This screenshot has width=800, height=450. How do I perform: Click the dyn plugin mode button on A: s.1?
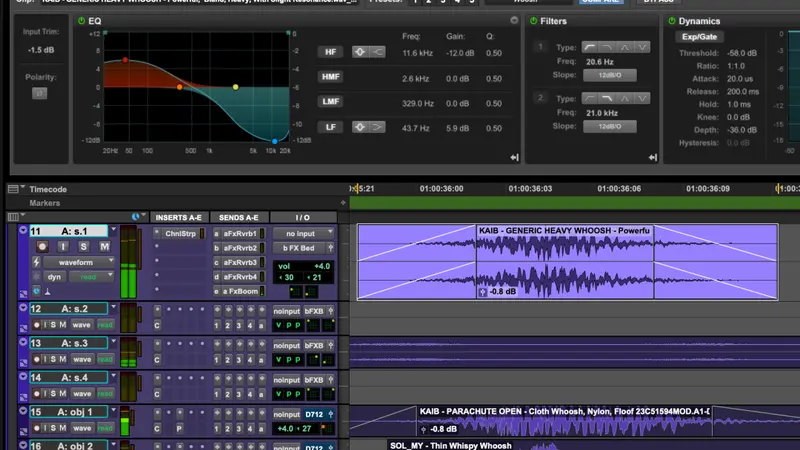point(55,277)
